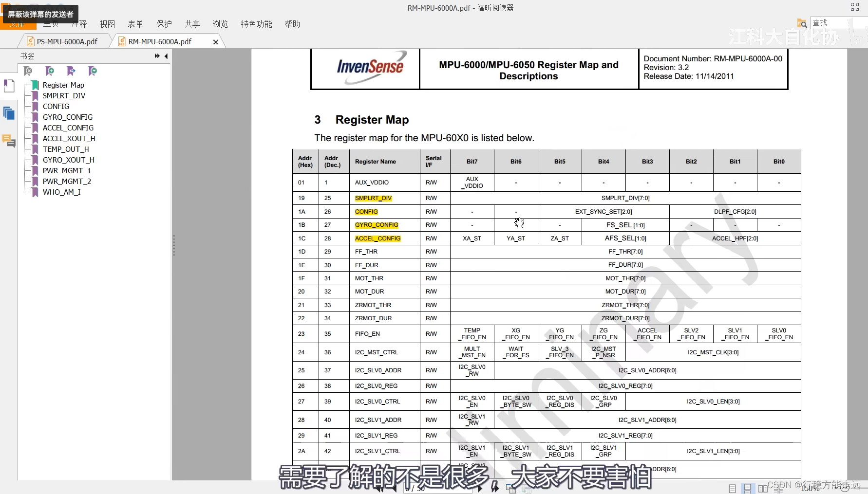
Task: Go to TEMP_OUT_H bookmark
Action: [x=66, y=149]
